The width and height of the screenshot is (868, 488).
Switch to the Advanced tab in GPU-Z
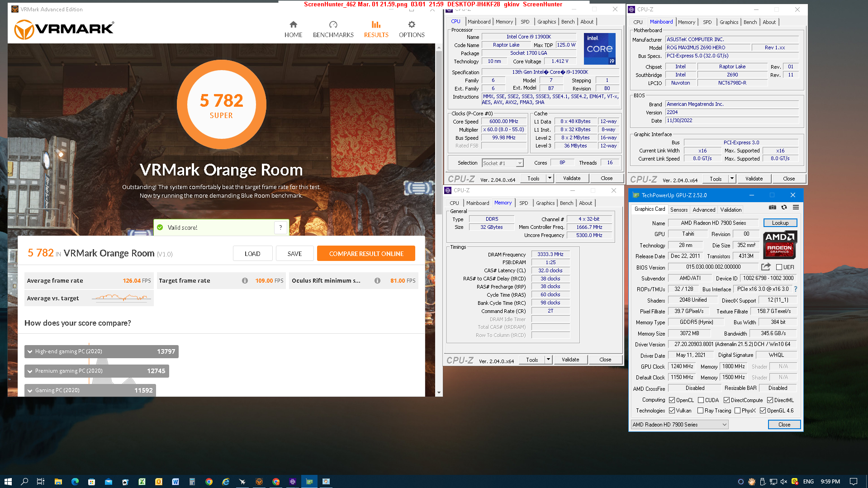point(704,209)
